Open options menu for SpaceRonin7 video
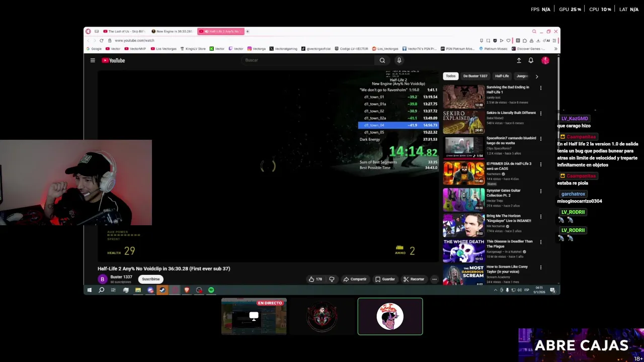Screen dimensions: 644x362 (541, 139)
